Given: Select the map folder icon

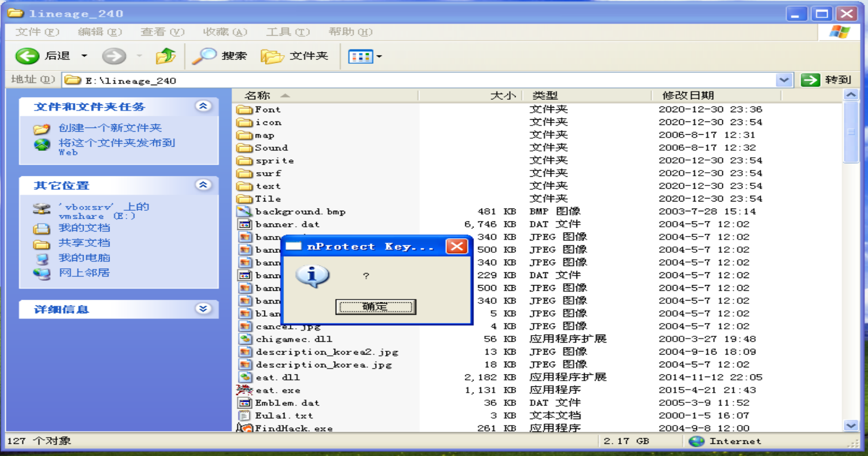Looking at the screenshot, I should pos(245,135).
